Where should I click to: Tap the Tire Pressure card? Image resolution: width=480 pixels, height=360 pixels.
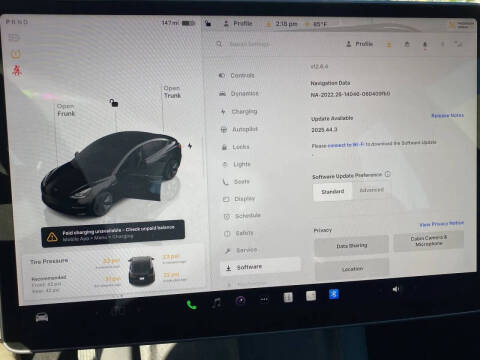[x=113, y=272]
